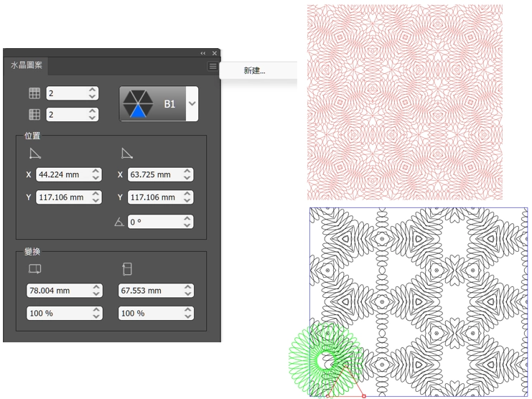Click the right triangle point position icon
This screenshot has width=532, height=399.
(x=126, y=154)
